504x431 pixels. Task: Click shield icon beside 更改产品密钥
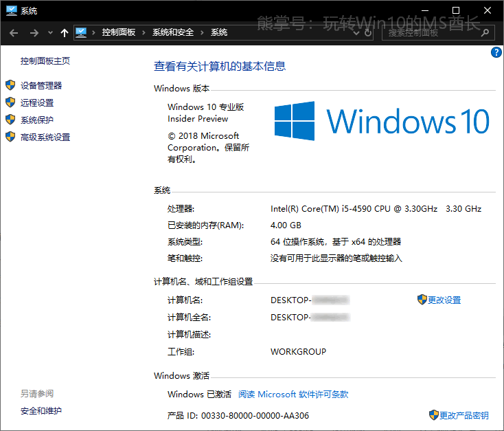click(433, 415)
